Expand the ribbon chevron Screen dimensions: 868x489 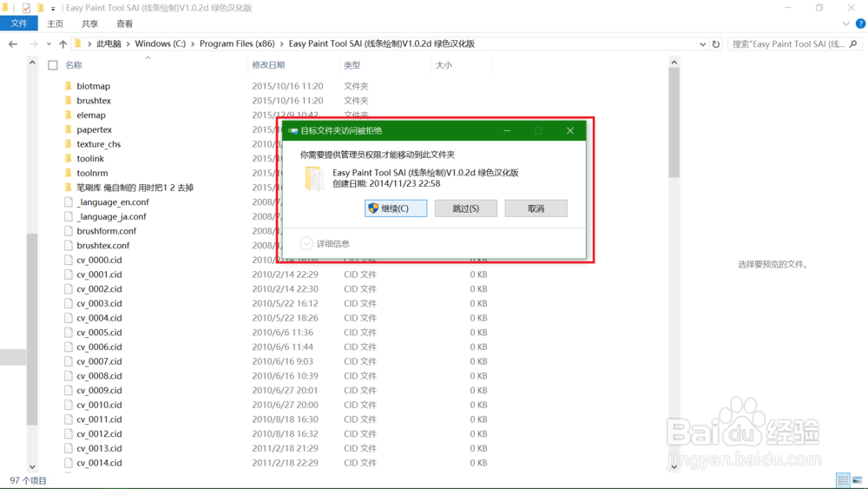coord(845,23)
